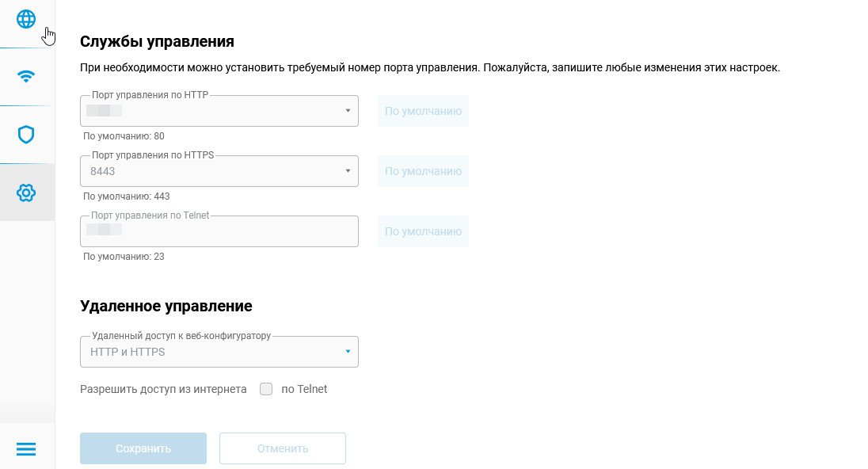Reset HTTPS port with «По умолчанию» button
The height and width of the screenshot is (469, 868).
(x=423, y=171)
